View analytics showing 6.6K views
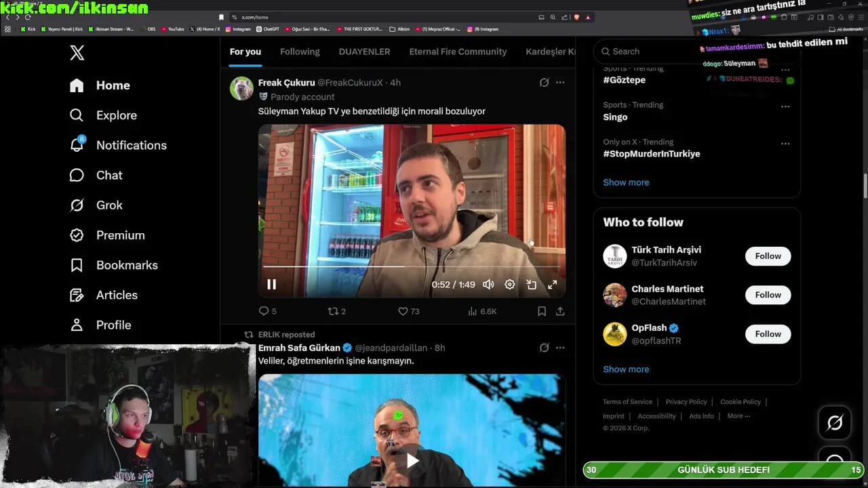Screen dimensions: 868x488 tap(482, 311)
